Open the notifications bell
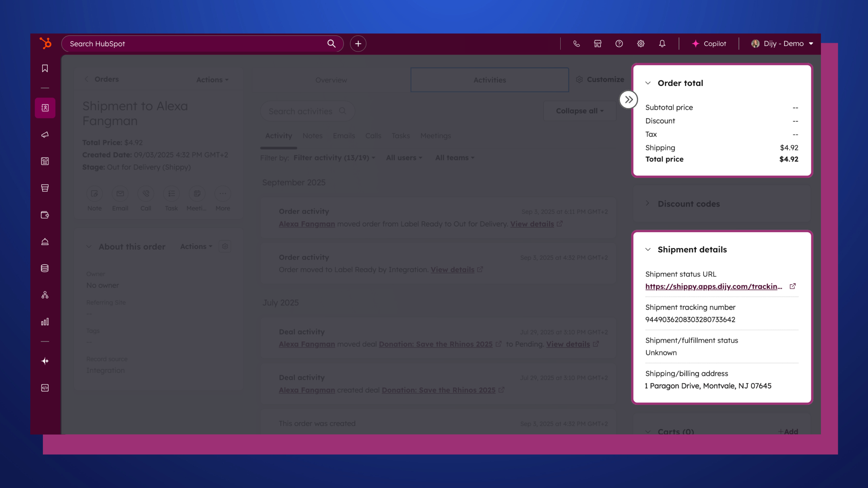 tap(662, 44)
